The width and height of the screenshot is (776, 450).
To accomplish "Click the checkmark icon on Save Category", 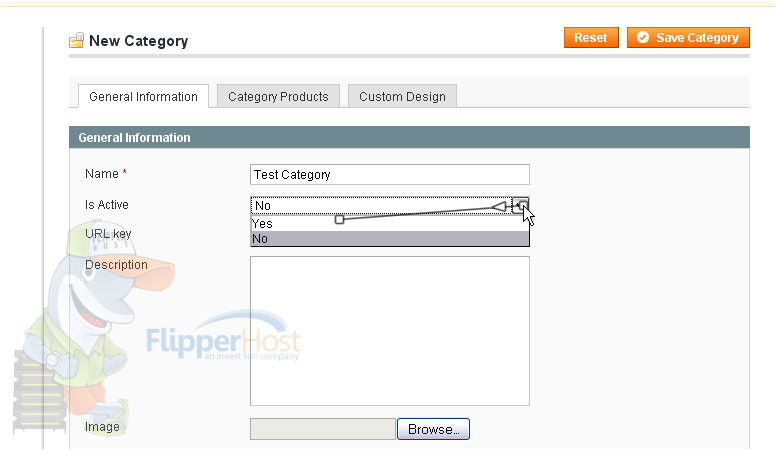I will coord(642,38).
